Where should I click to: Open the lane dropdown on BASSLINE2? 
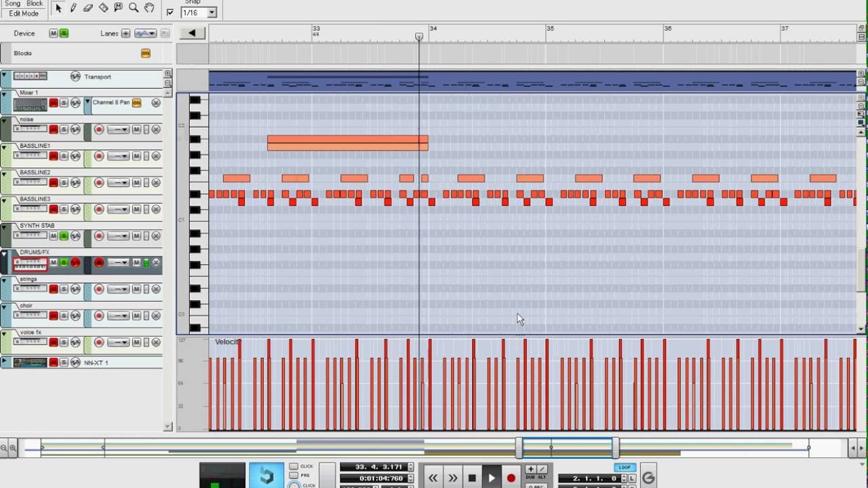pyautogui.click(x=118, y=182)
